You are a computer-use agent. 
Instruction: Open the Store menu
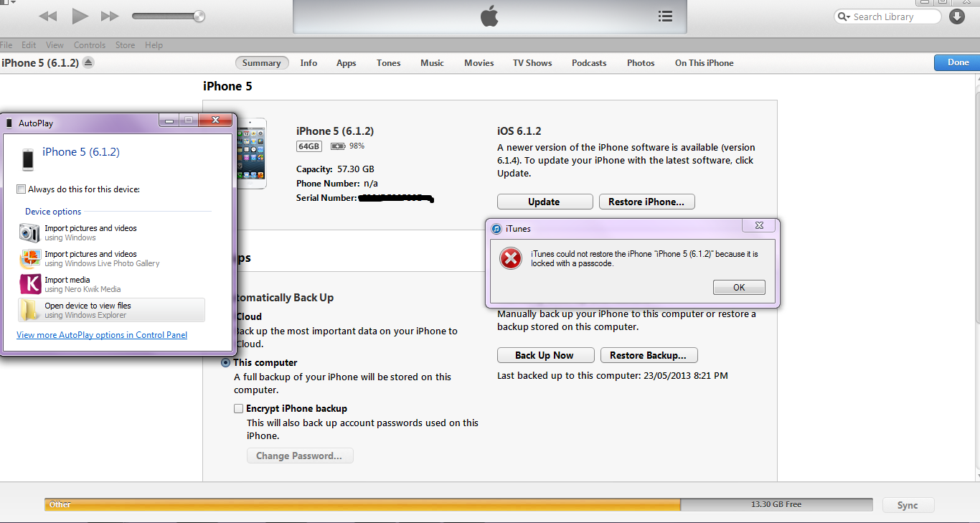coord(125,45)
